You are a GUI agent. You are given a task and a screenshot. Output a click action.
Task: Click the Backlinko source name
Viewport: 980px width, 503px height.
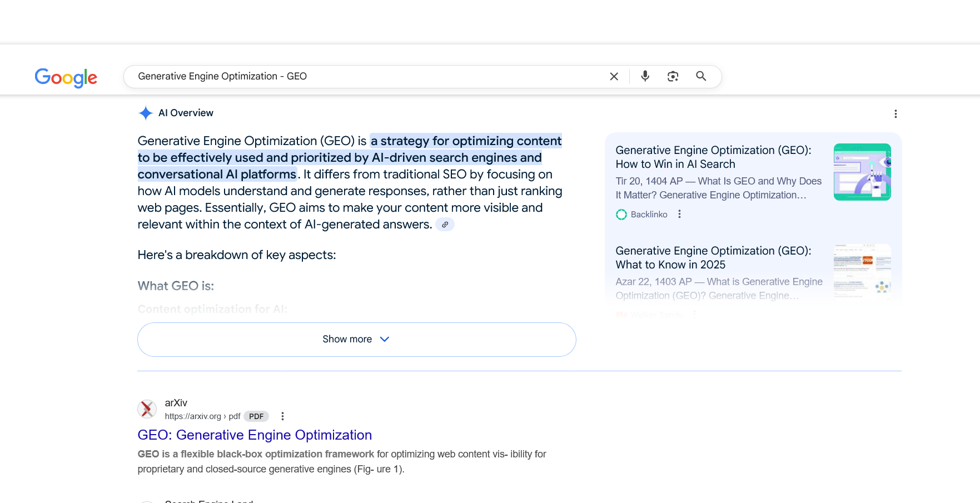(x=649, y=215)
